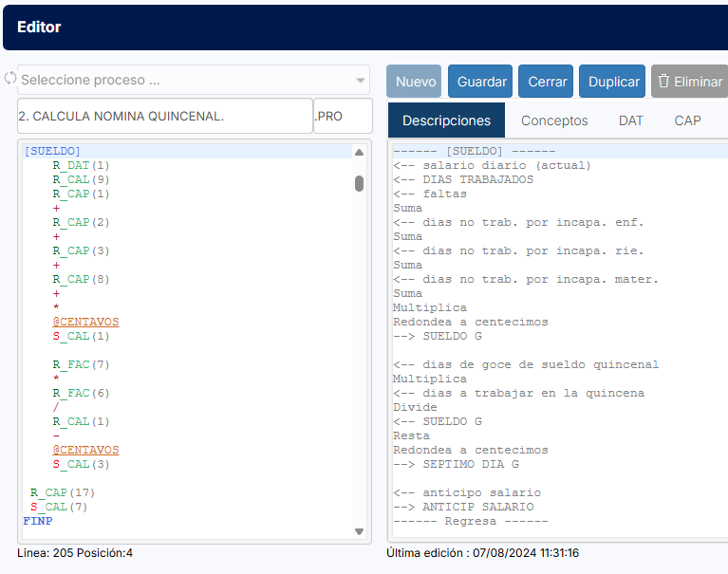Click the Nuevo button
This screenshot has width=728, height=574.
click(x=415, y=82)
